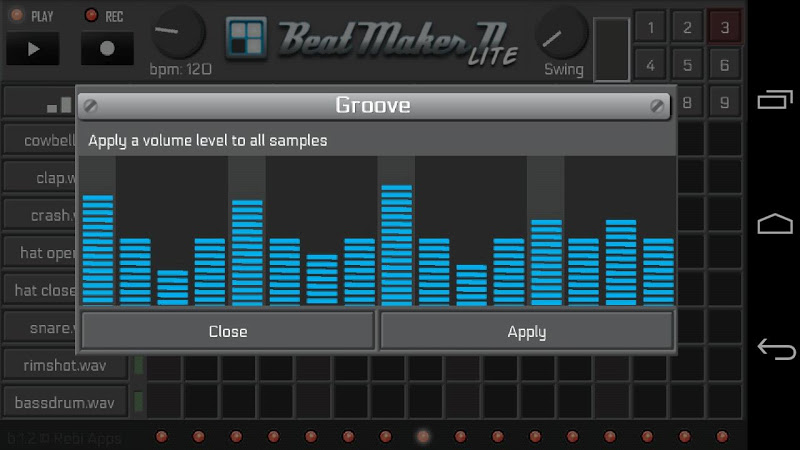Click the Beat Maker II Lite logo
The width and height of the screenshot is (800, 450).
pos(398,43)
